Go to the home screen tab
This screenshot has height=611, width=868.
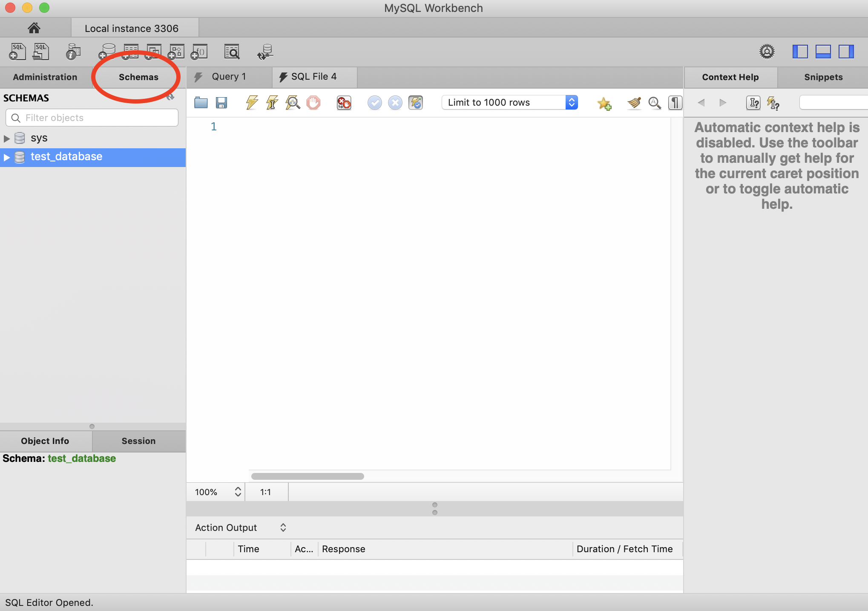click(34, 28)
